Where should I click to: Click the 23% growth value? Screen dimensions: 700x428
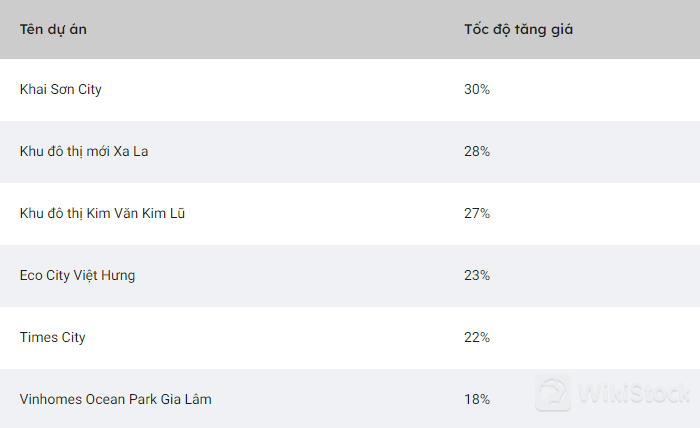477,275
